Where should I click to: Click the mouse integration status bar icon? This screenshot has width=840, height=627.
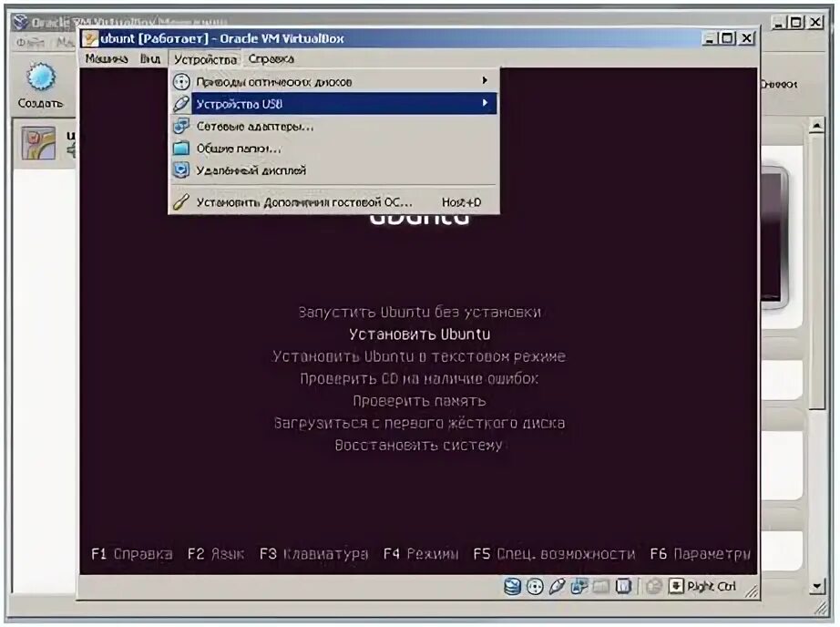click(x=653, y=587)
